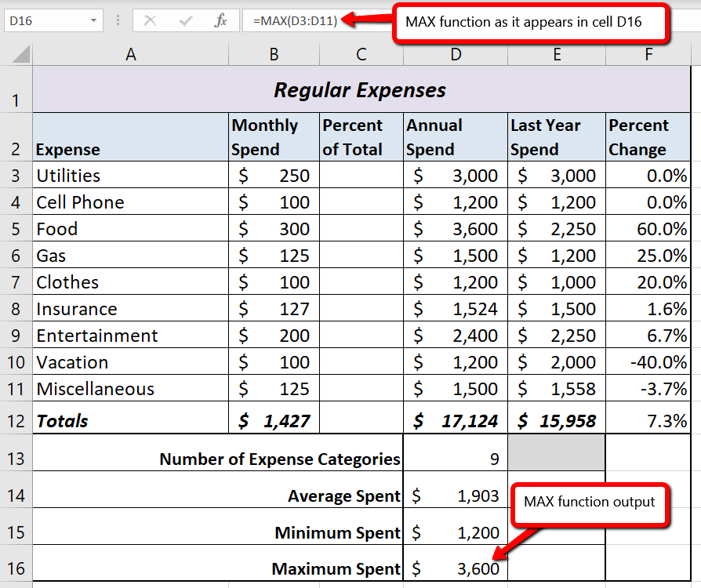Click the Annual Spend header cell
Screen dimensions: 701x588
[x=456, y=137]
